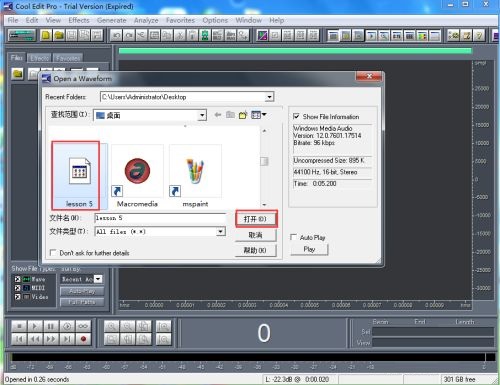
Task: Click the Open file folder toolbar icon
Action: pos(59,35)
